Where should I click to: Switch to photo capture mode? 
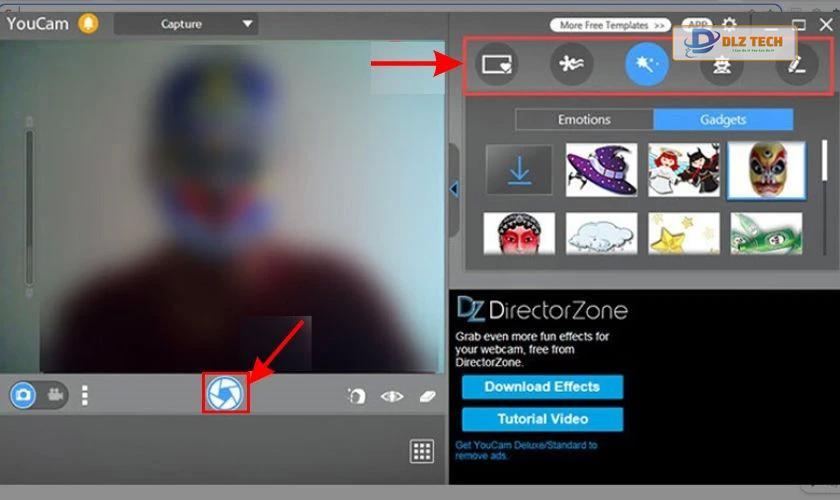pos(23,395)
